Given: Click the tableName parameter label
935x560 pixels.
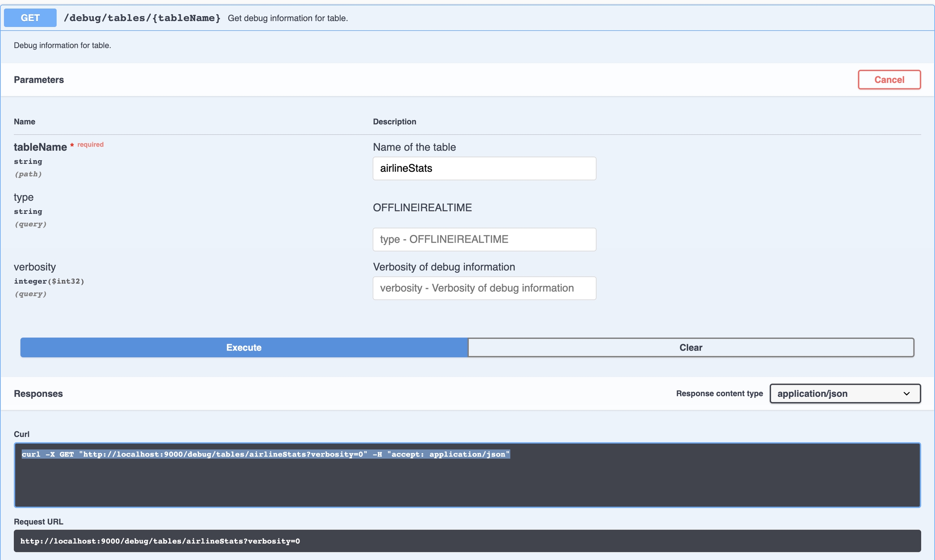Looking at the screenshot, I should (x=40, y=147).
